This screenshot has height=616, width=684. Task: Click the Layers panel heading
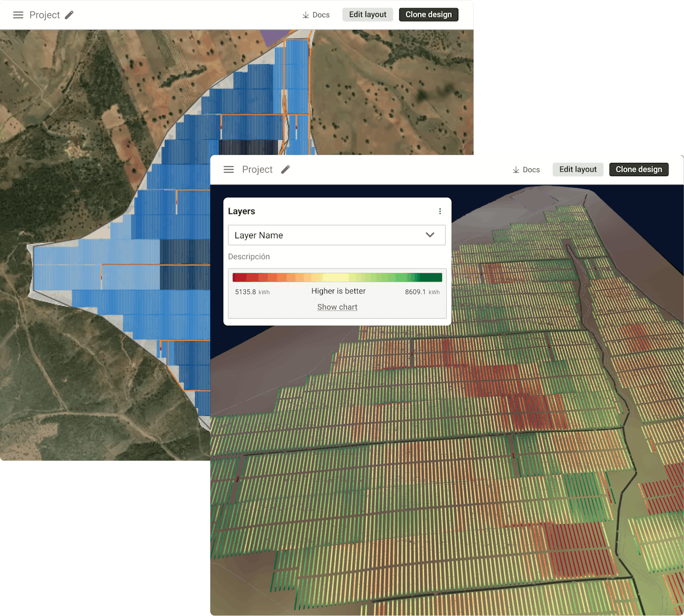pos(241,212)
